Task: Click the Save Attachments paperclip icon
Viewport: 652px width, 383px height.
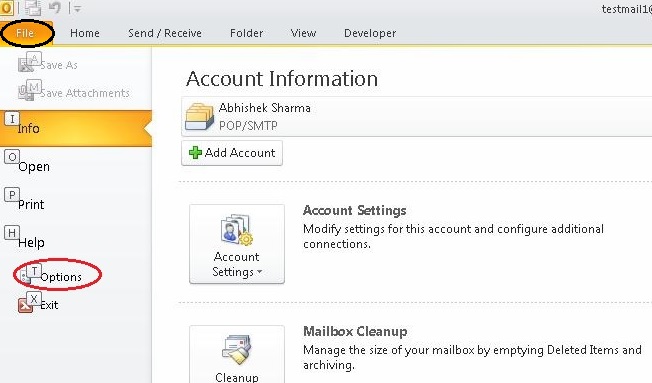Action: click(x=26, y=92)
